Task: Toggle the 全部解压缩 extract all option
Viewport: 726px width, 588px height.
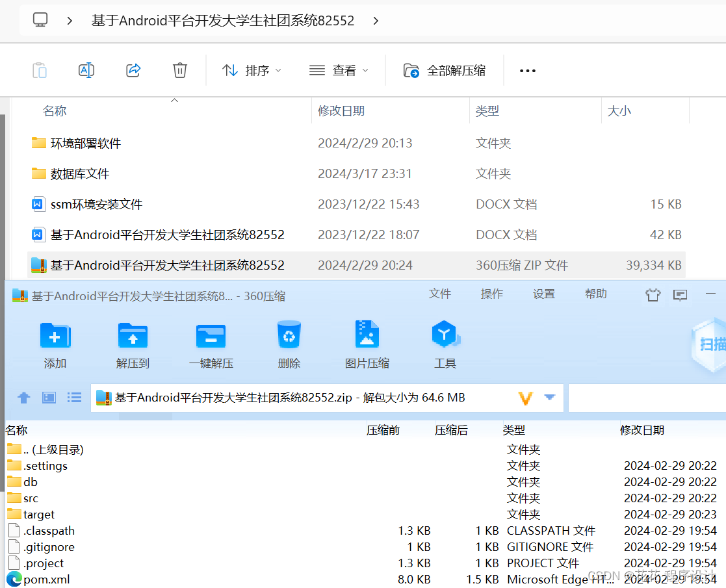Action: 444,70
